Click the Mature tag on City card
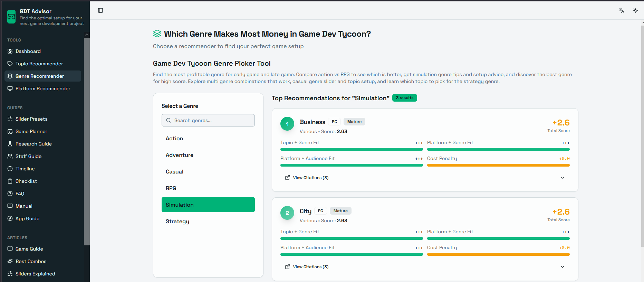Image resolution: width=644 pixels, height=282 pixels. 340,211
